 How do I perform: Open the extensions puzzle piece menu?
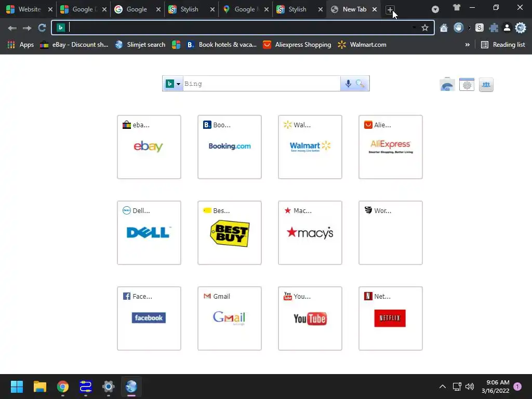tap(494, 28)
